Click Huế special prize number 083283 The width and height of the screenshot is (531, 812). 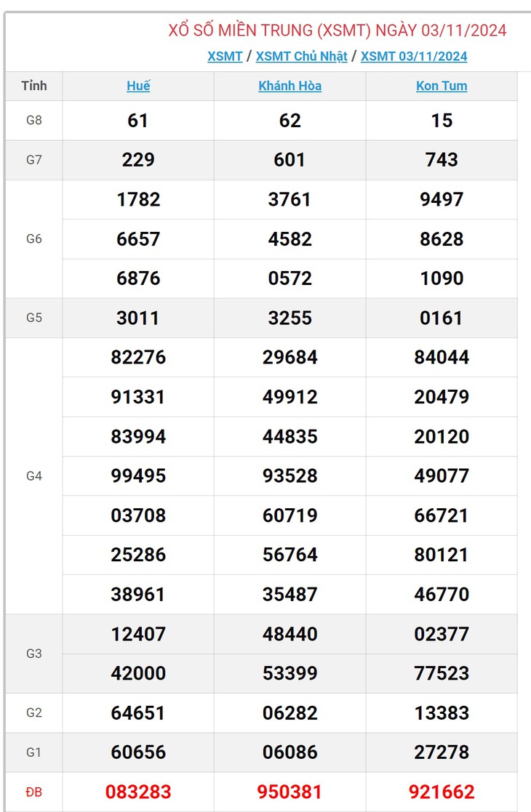coord(138,792)
